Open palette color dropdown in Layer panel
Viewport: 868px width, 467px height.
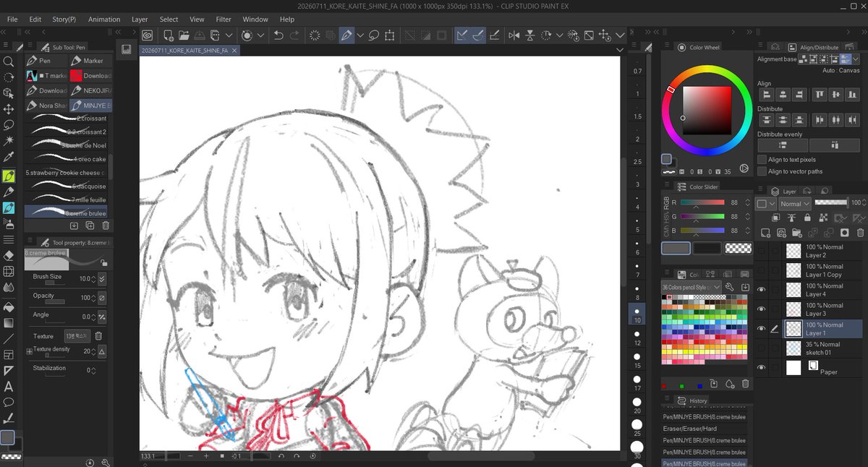765,204
